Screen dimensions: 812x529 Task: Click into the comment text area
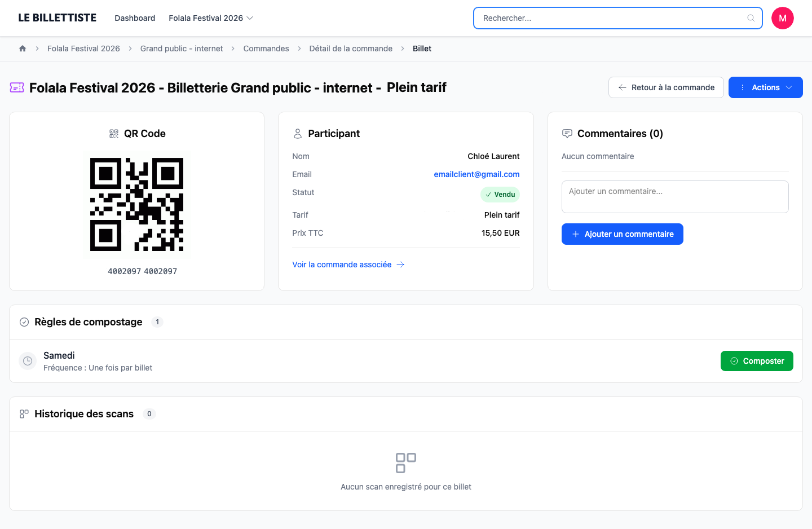[675, 197]
